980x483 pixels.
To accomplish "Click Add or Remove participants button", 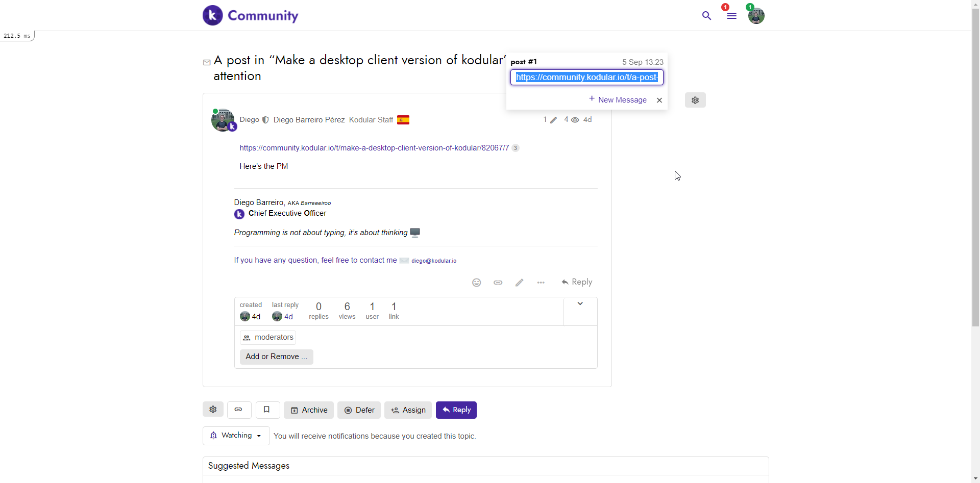I will click(x=277, y=357).
